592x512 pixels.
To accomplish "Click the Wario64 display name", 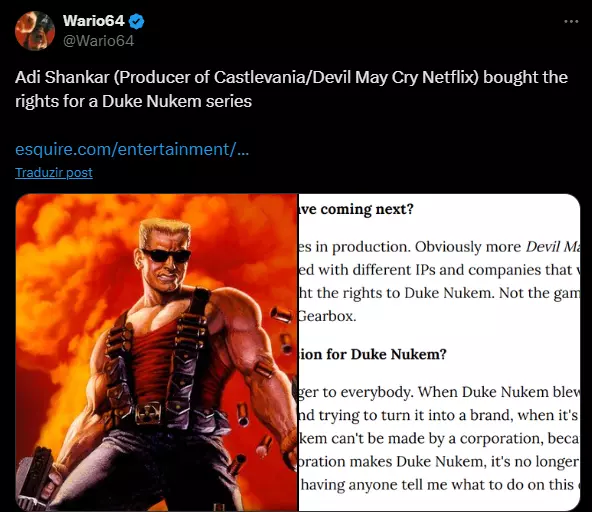I will tap(94, 21).
